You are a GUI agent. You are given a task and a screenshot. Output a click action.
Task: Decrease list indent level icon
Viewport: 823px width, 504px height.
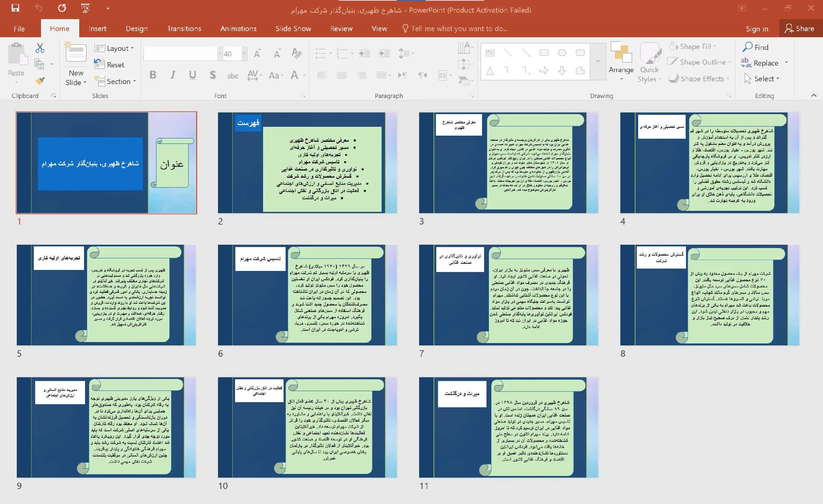[365, 53]
